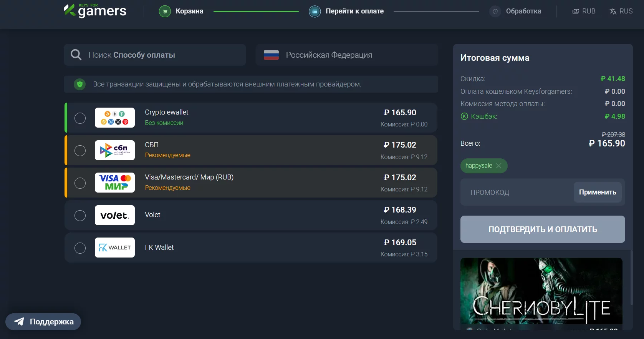The height and width of the screenshot is (339, 644).
Task: Remove the happysale promo code with X
Action: (498, 166)
